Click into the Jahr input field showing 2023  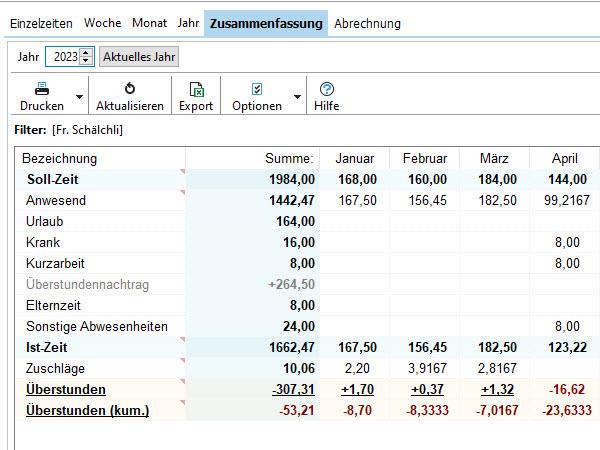coord(64,57)
